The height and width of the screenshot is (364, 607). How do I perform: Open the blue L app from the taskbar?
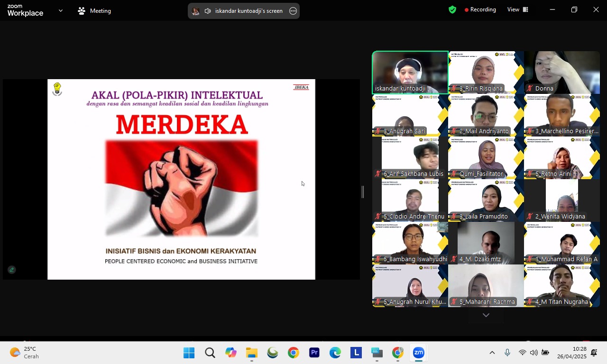(356, 353)
